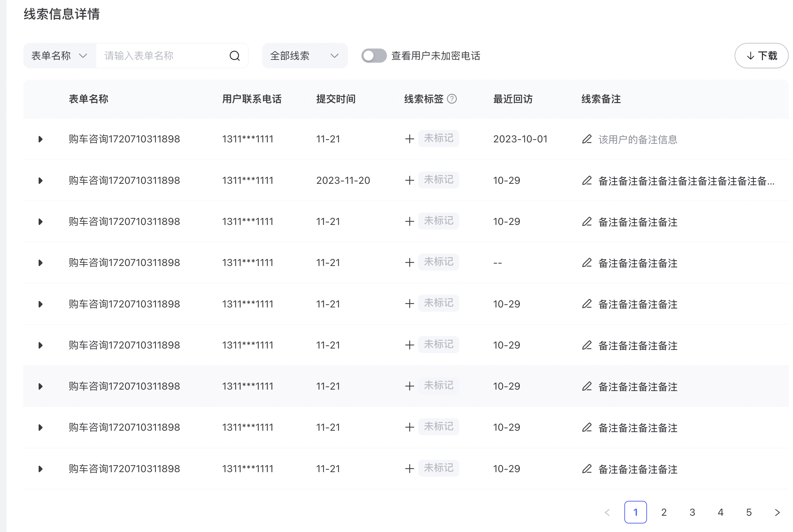
Task: Expand the row submitted 2023-11-20
Action: click(x=40, y=181)
